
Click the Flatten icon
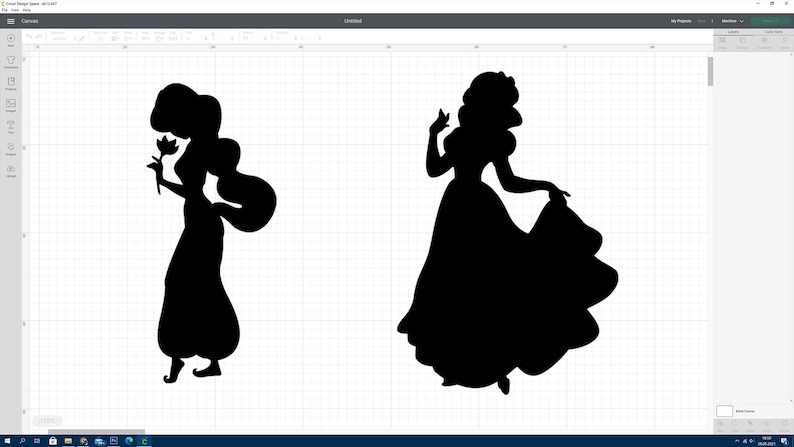(x=767, y=423)
